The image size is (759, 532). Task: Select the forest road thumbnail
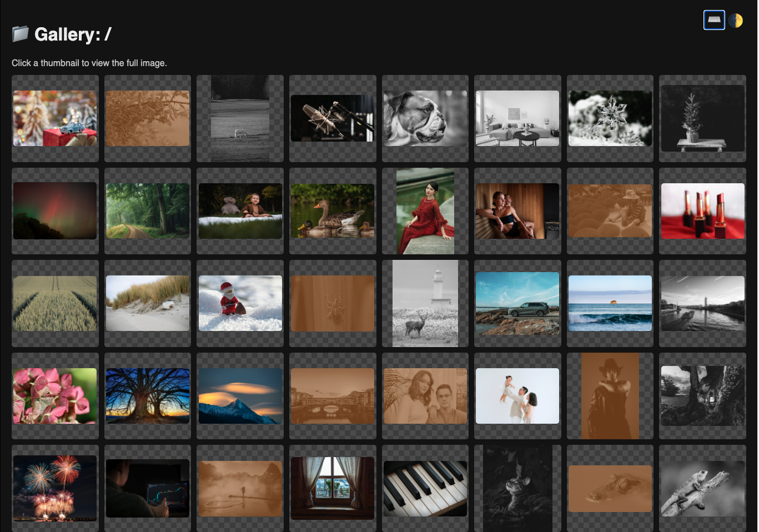[147, 211]
